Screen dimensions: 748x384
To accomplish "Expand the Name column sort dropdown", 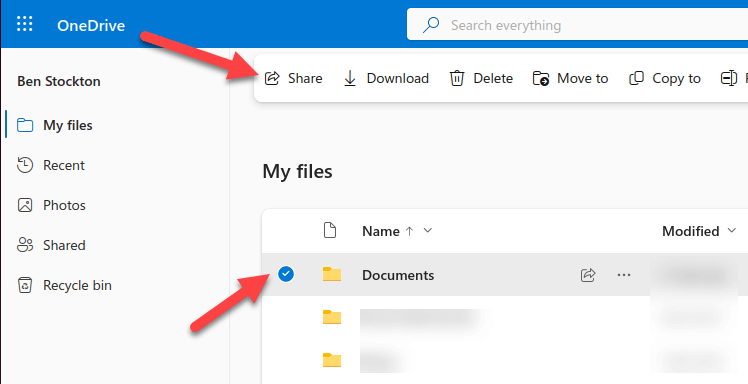I will click(428, 231).
